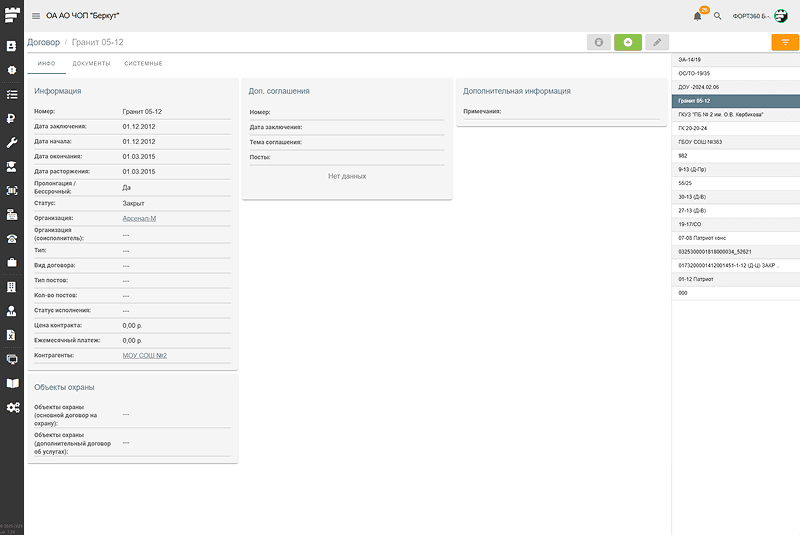Open the МОУ СОШ №2 counterparty link
This screenshot has height=535, width=800.
pos(144,355)
